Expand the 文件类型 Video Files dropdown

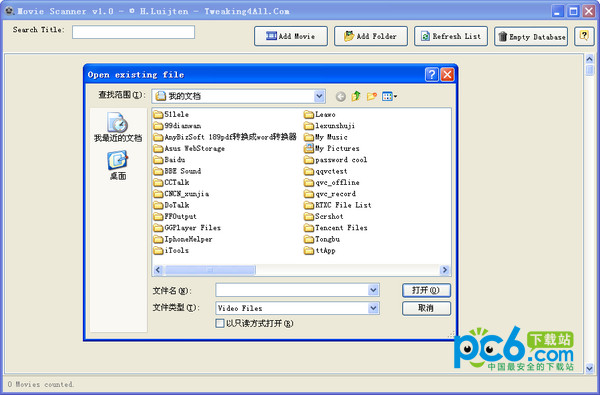click(x=373, y=308)
